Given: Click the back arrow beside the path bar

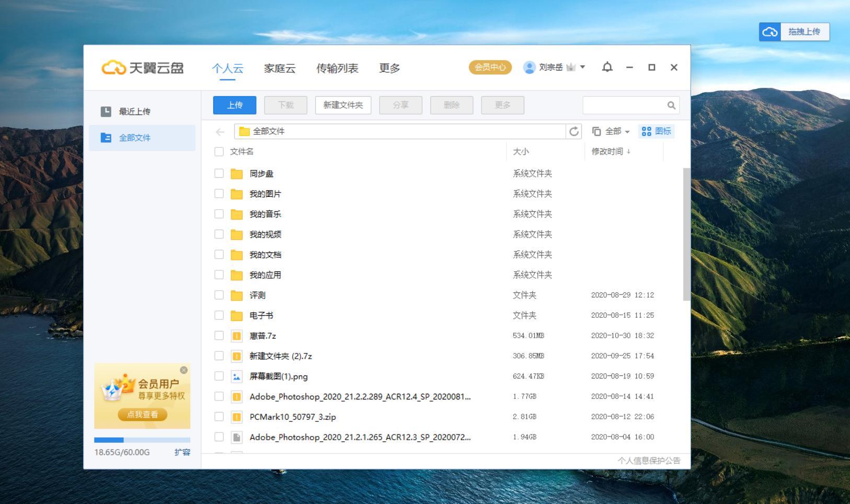Looking at the screenshot, I should [219, 131].
